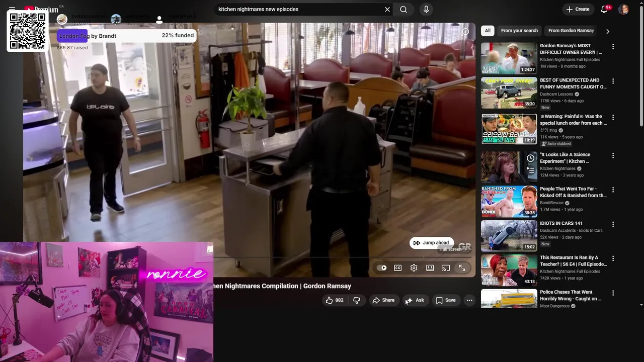Visit Dashcam Accidents - Idiots In Cars channel
The height and width of the screenshot is (362, 644).
571,230
